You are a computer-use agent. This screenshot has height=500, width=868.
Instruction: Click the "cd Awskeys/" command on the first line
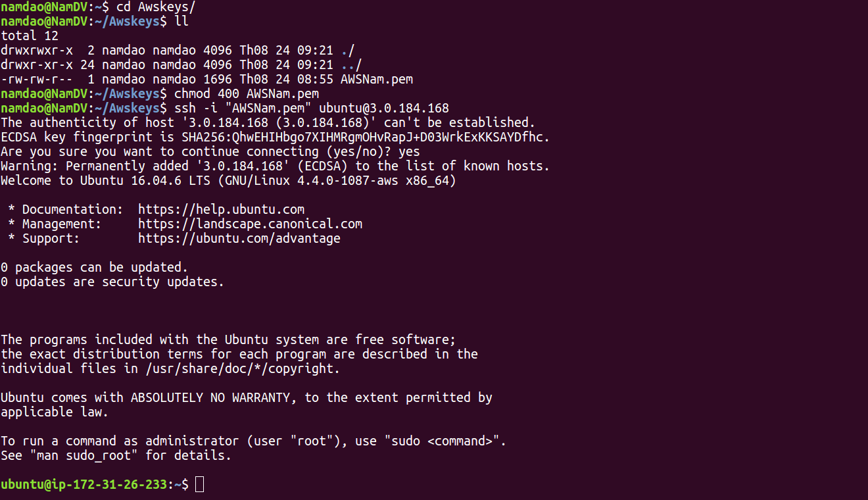pyautogui.click(x=156, y=7)
